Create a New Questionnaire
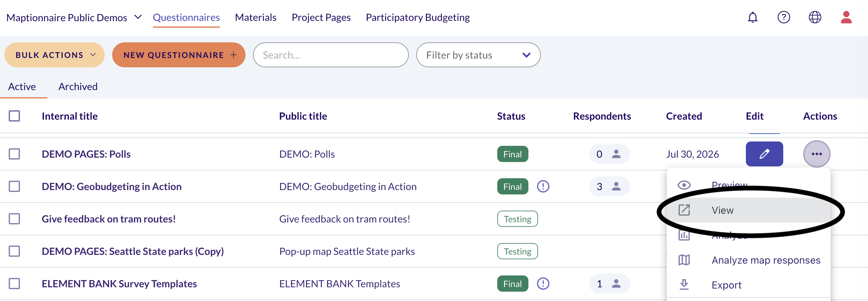The width and height of the screenshot is (868, 301). [179, 55]
